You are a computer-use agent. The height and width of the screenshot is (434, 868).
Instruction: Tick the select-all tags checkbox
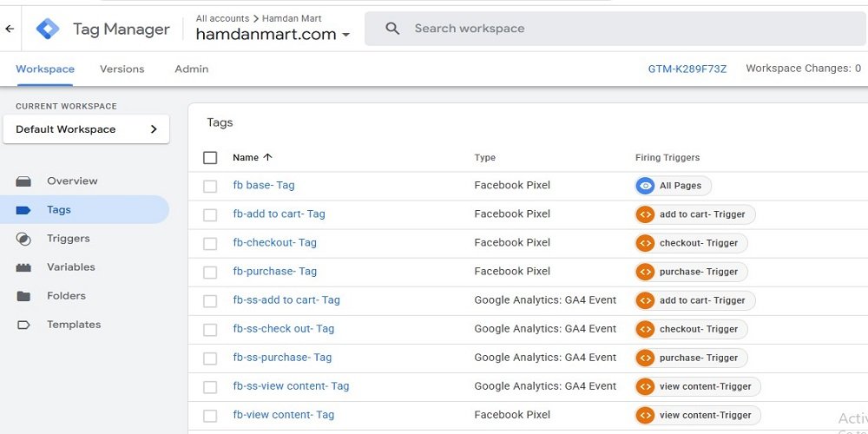pyautogui.click(x=210, y=158)
